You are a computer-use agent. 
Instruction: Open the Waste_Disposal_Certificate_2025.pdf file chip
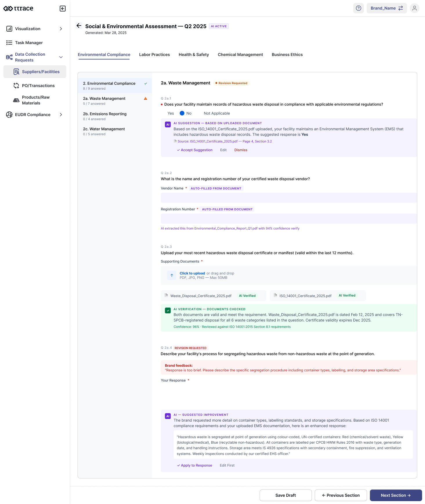tap(213, 296)
